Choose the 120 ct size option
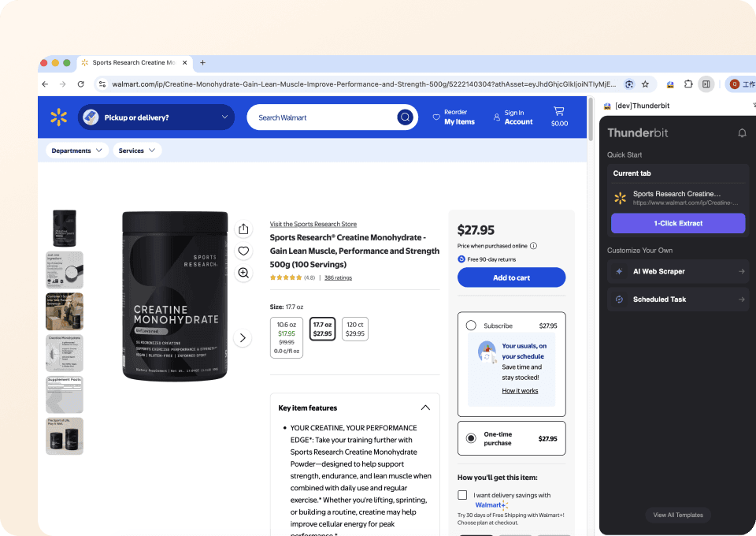This screenshot has width=756, height=536. 355,329
